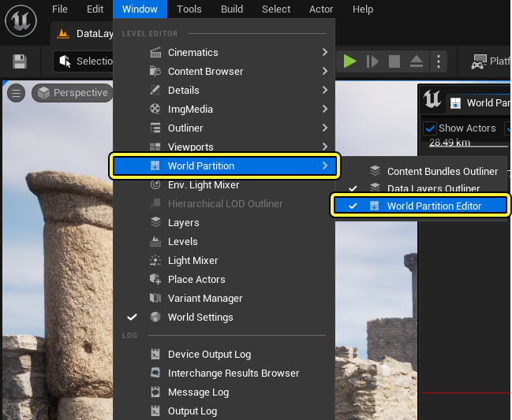Select Env. Light Mixer menu entry

[224, 185]
